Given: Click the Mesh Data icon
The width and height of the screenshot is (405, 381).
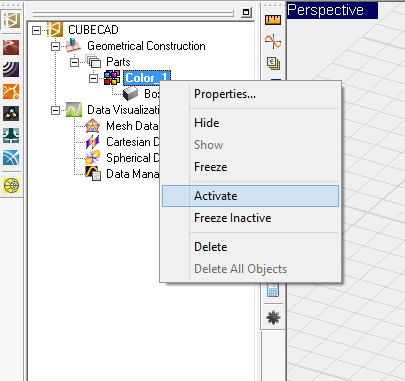Looking at the screenshot, I should pos(93,125).
